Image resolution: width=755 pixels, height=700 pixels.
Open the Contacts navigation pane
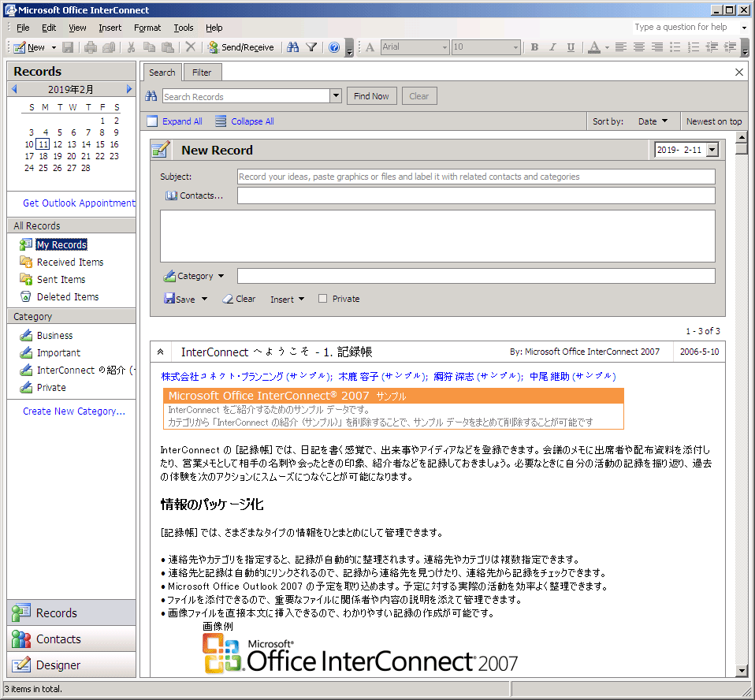[x=71, y=639]
